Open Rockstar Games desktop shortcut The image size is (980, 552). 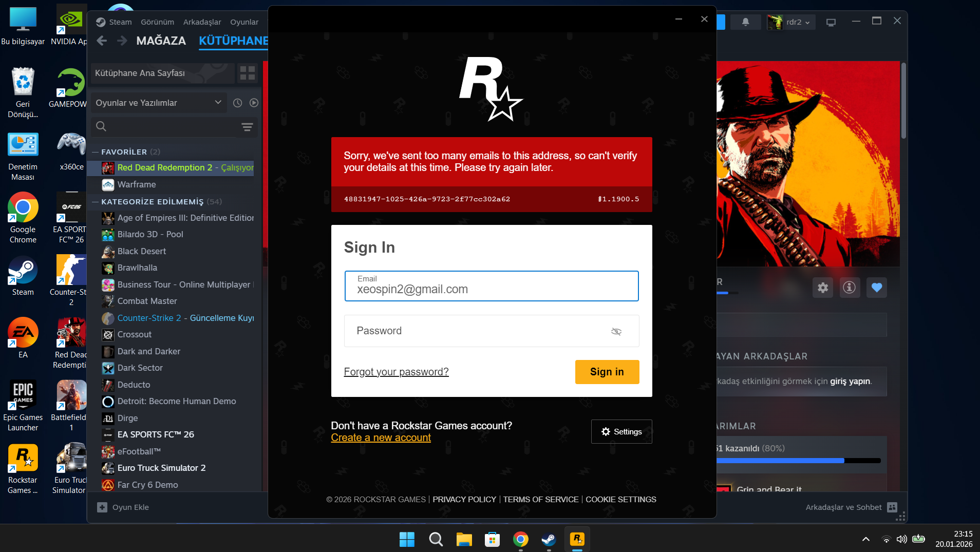point(23,469)
